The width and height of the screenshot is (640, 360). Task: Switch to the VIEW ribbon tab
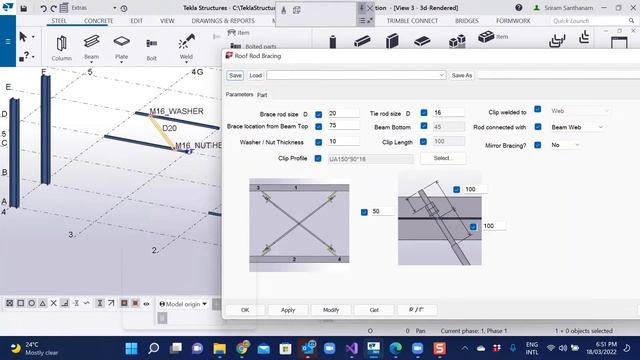coord(167,21)
